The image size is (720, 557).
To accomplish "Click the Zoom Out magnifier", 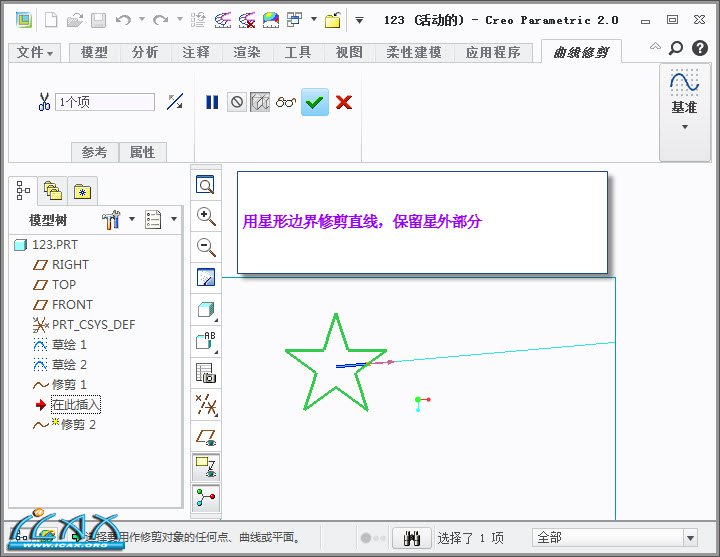I will point(206,247).
